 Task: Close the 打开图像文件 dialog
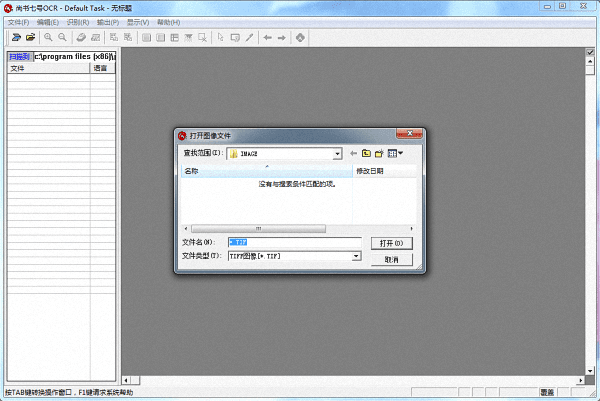[x=409, y=134]
